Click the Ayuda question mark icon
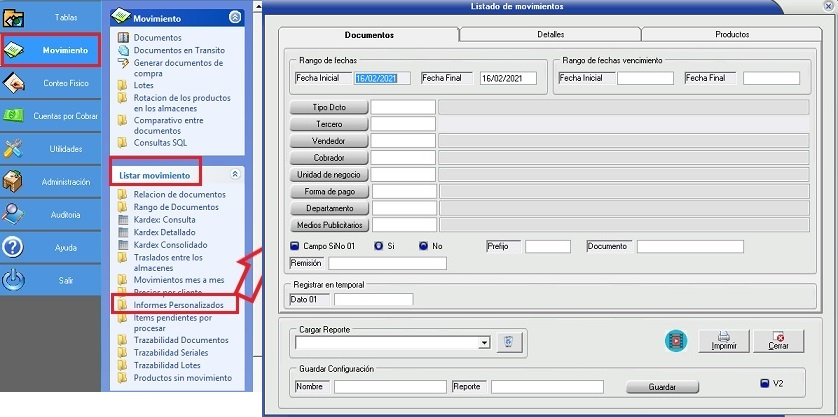This screenshot has height=417, width=838. (x=14, y=247)
